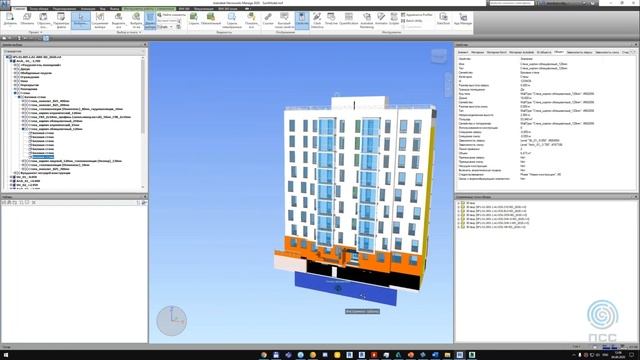
Task: Click the Refresh (Обновить) model icon
Action: coord(27,19)
